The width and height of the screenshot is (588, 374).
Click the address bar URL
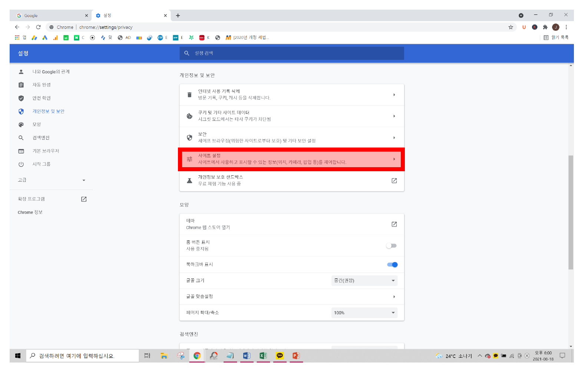[106, 27]
